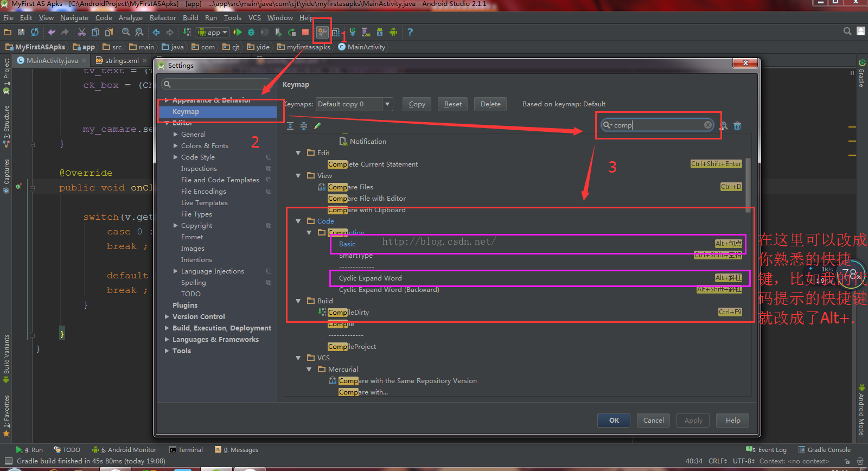
Task: Click Collapse All icon in Keymap panel
Action: point(304,126)
